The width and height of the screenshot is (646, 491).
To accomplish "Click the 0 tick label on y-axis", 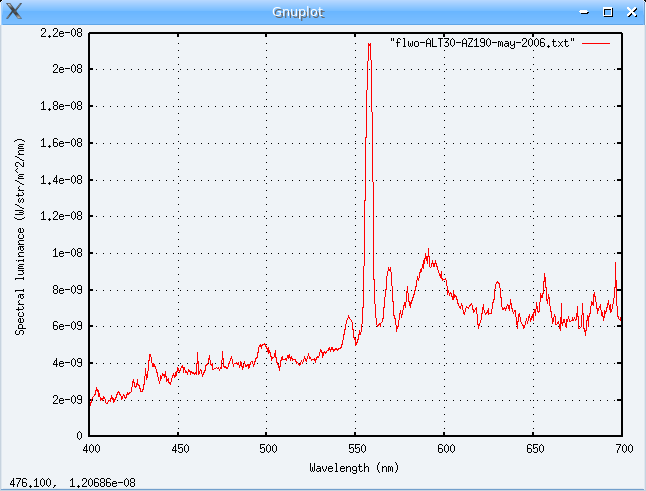I will 79,436.
